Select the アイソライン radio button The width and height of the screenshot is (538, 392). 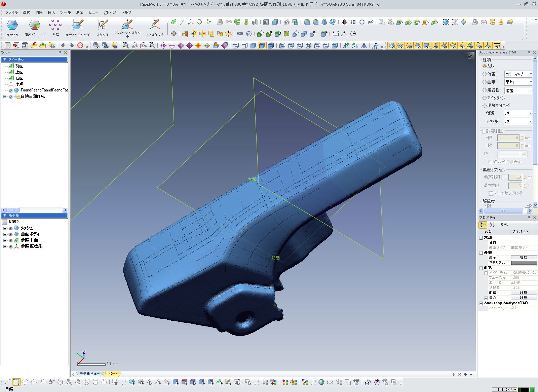coord(485,98)
